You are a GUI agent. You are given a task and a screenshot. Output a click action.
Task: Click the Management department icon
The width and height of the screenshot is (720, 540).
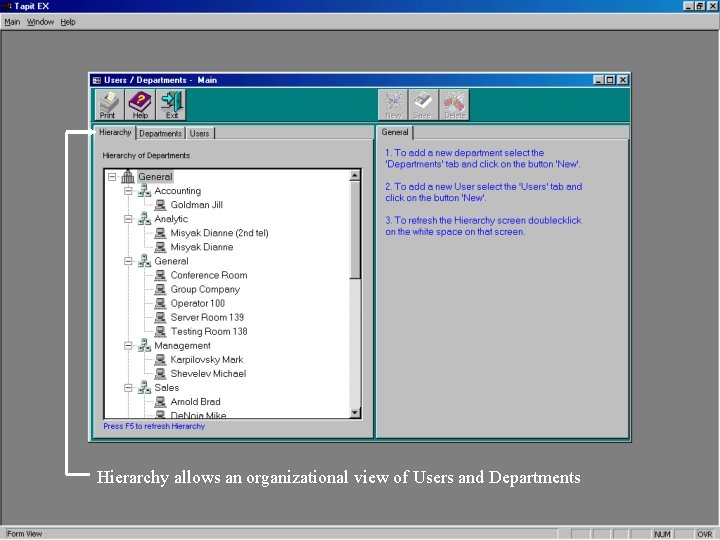(x=145, y=345)
